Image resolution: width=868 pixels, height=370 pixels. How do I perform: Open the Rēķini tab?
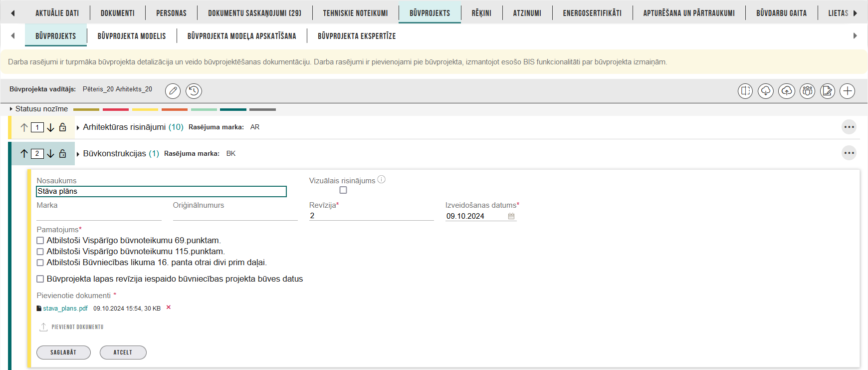coord(481,13)
